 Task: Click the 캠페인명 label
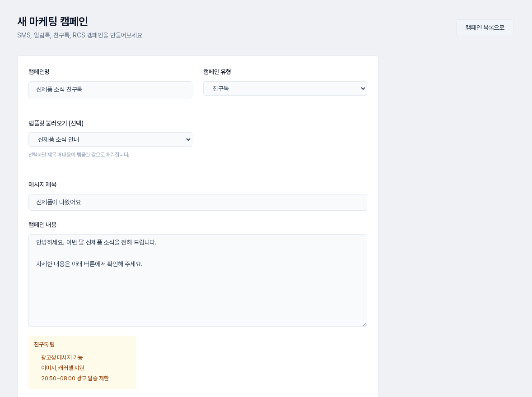tap(39, 72)
